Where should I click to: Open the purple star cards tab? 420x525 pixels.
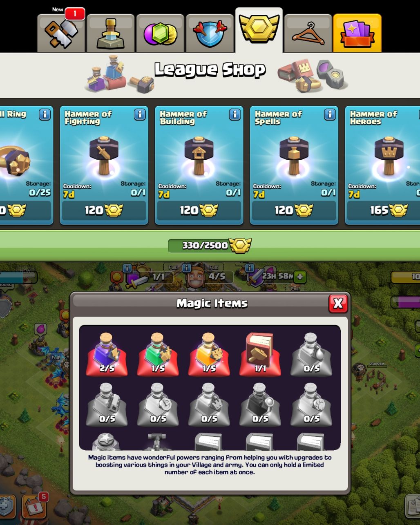click(x=357, y=34)
